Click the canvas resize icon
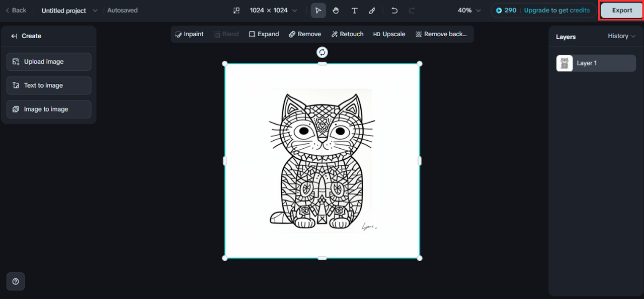Viewport: 644px width, 299px height. point(236,11)
